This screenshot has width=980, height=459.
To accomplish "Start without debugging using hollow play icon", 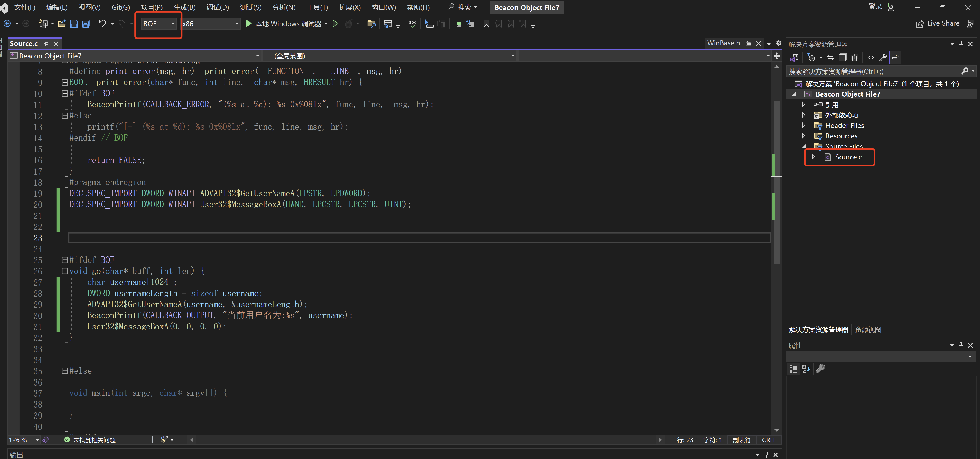I will (x=335, y=24).
